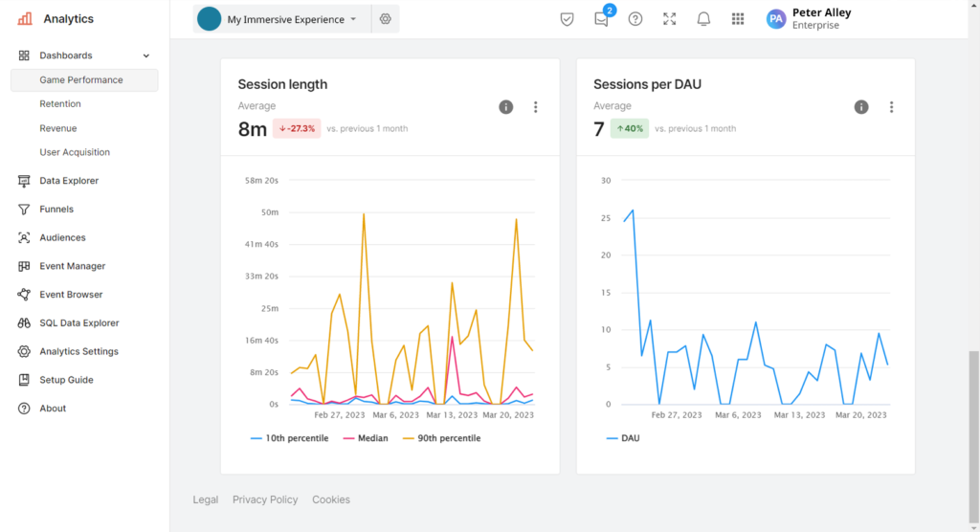Toggle fullscreen expand icon
Image resolution: width=980 pixels, height=532 pixels.
tap(669, 19)
